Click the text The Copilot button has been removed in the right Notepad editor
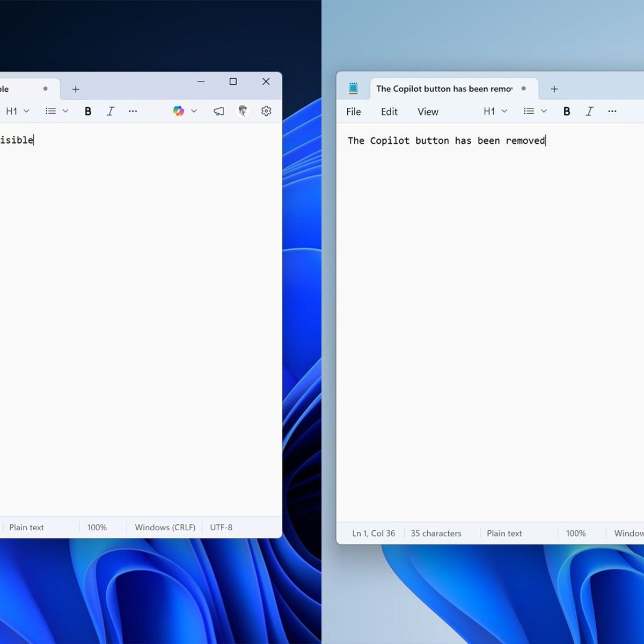644x644 pixels. tap(446, 141)
